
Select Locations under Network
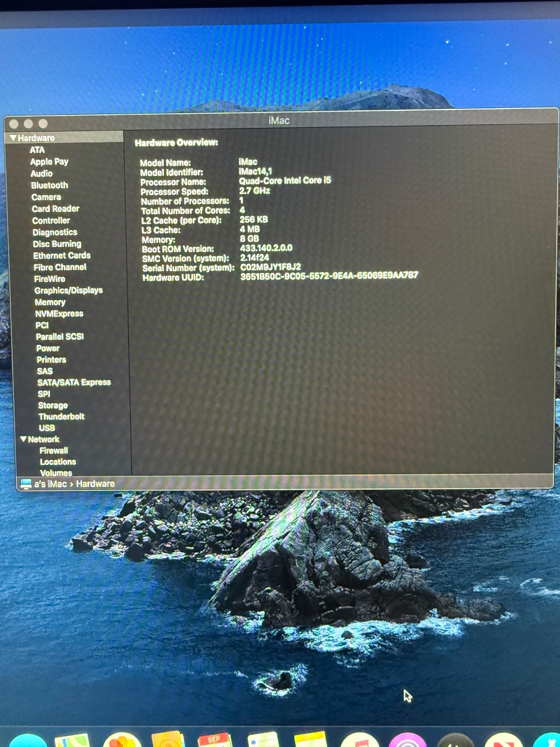click(58, 462)
